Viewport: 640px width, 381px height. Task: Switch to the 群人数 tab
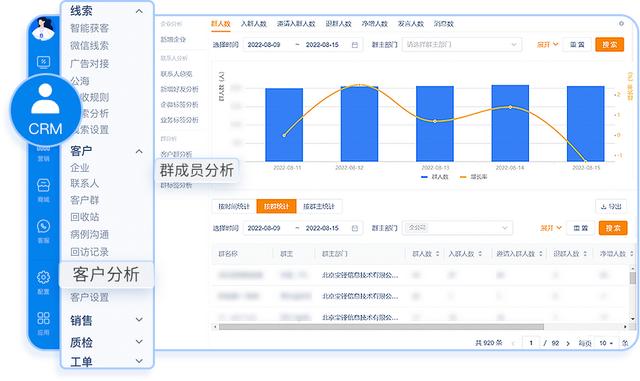[220, 24]
